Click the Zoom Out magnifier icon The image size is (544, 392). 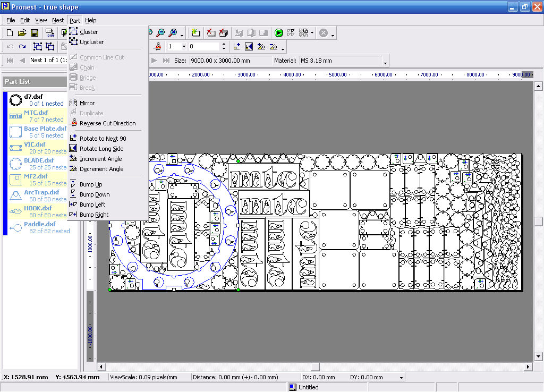click(x=160, y=33)
